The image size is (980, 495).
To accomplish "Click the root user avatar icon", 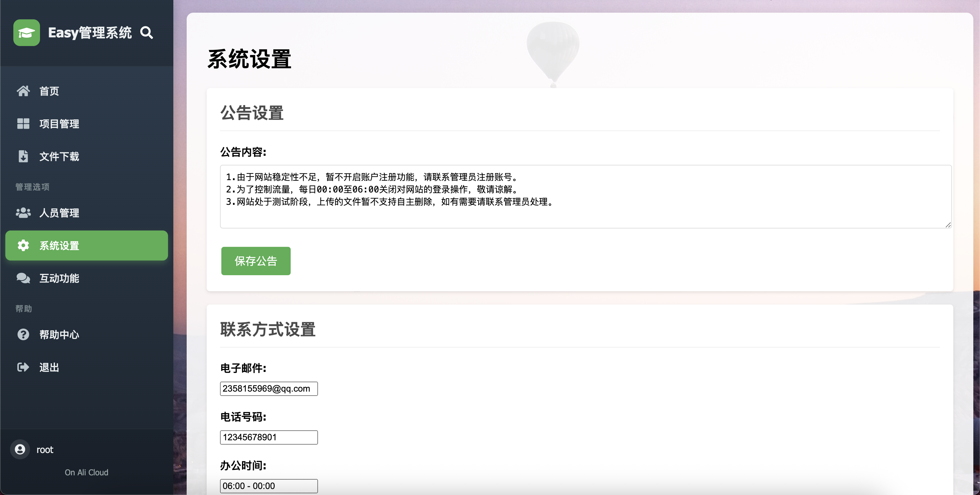I will point(20,450).
